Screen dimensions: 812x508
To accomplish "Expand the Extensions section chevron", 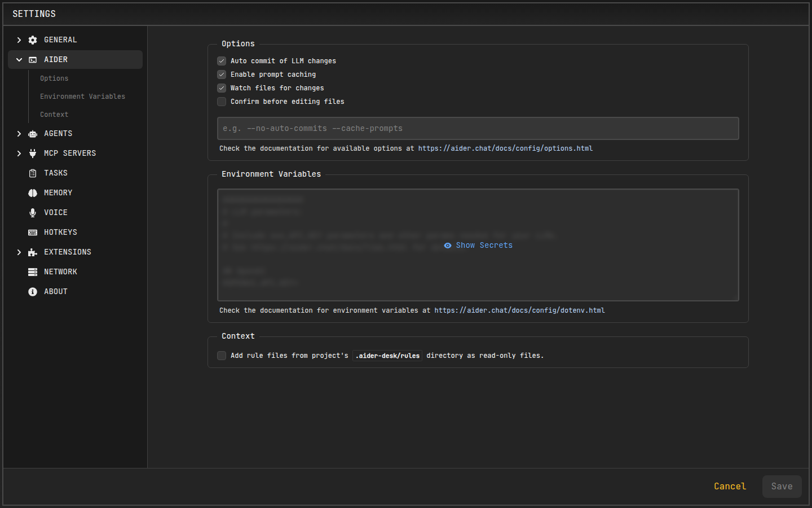I will [19, 252].
